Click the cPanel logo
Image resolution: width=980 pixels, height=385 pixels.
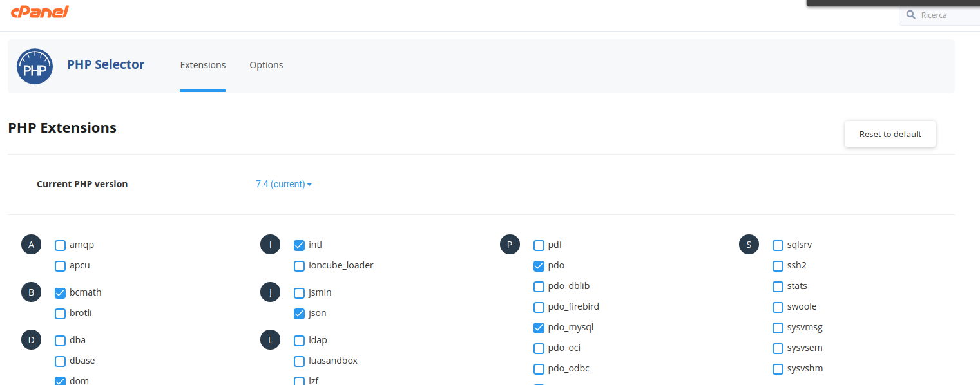coord(39,12)
